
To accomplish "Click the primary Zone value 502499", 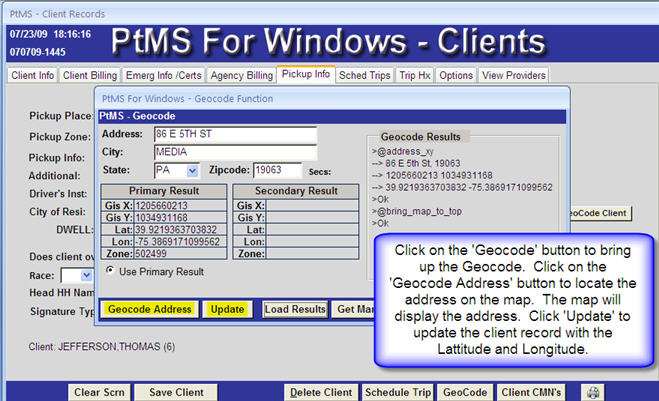I will pyautogui.click(x=180, y=254).
